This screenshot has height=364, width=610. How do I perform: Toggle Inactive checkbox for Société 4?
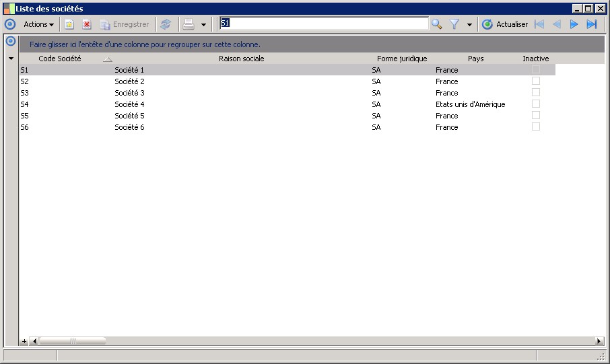click(536, 104)
